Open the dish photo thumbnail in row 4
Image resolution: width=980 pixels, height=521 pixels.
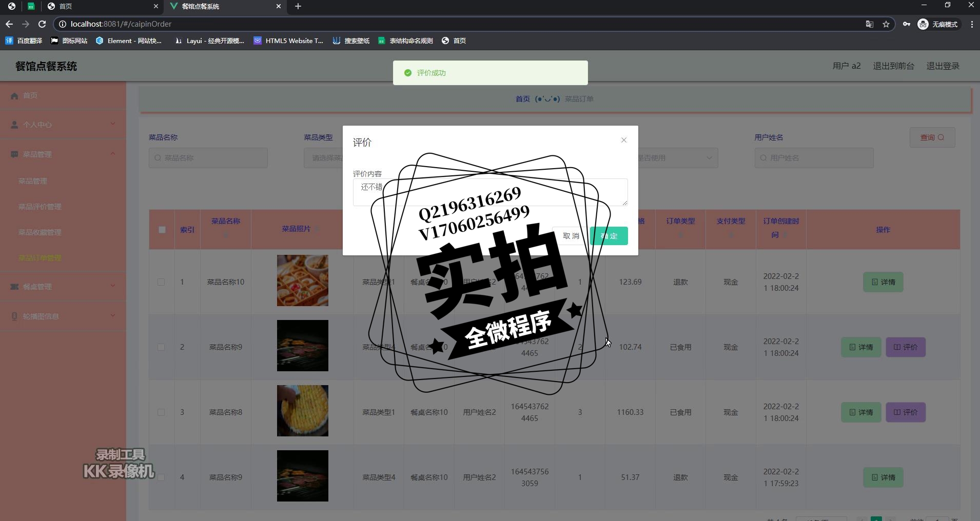click(x=303, y=476)
